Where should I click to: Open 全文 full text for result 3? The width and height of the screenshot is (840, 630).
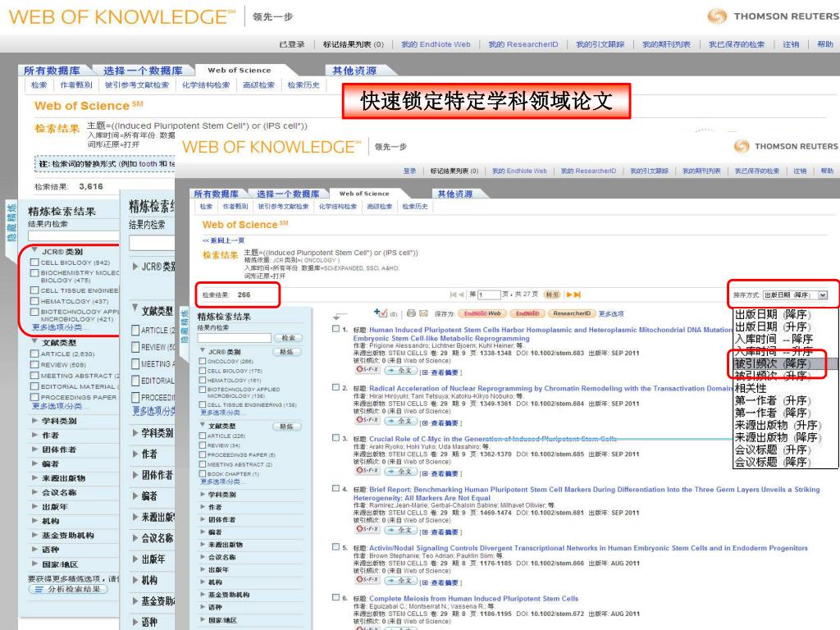click(399, 471)
